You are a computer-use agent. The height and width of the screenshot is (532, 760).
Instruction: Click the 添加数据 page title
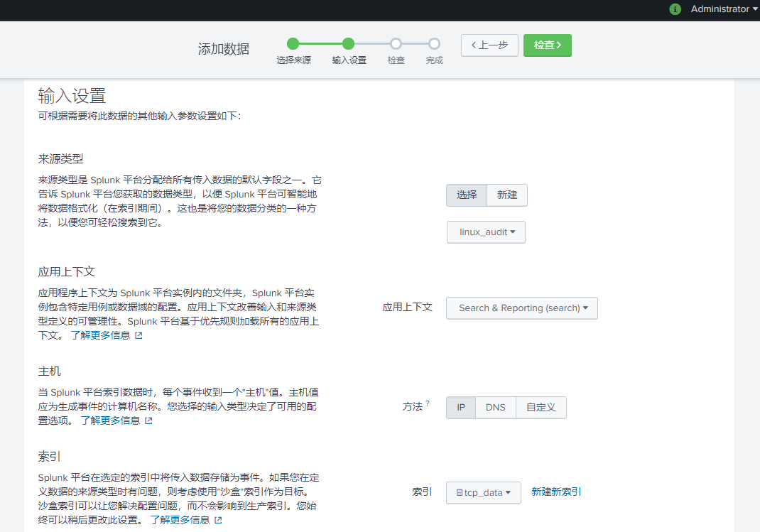(224, 49)
